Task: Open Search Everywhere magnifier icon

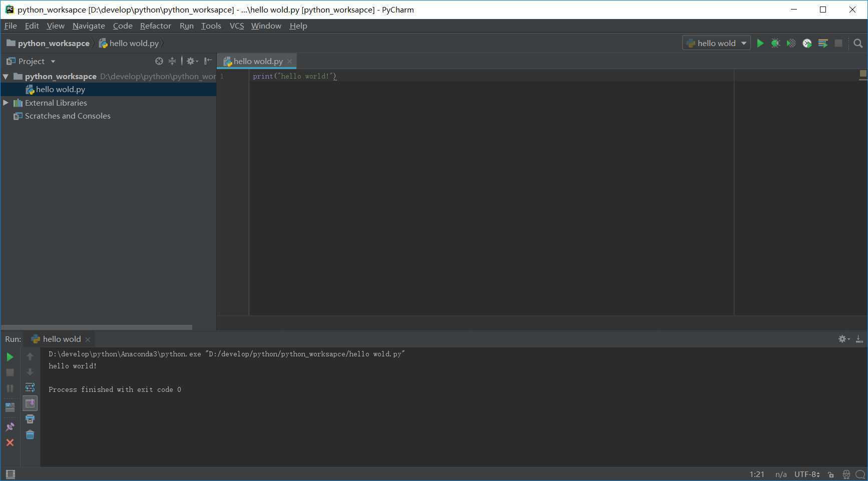Action: (858, 44)
